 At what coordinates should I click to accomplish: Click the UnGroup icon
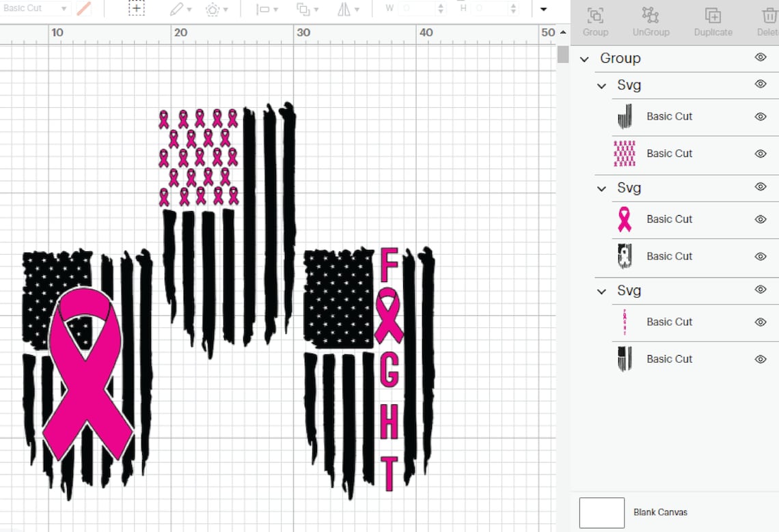pyautogui.click(x=650, y=20)
